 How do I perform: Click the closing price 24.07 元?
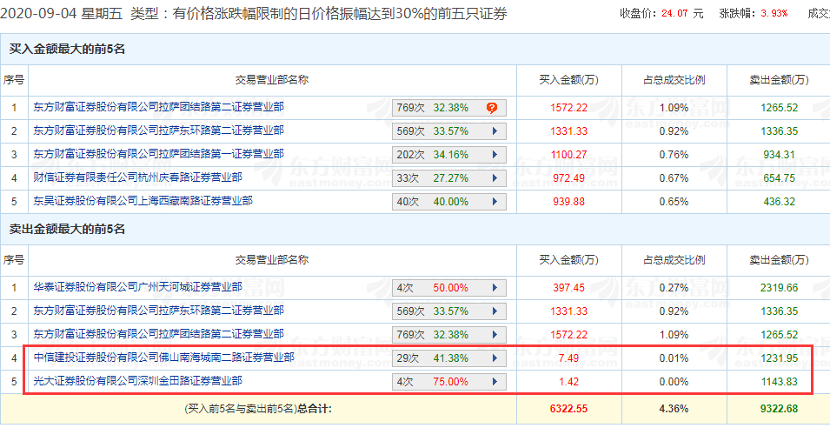(683, 14)
